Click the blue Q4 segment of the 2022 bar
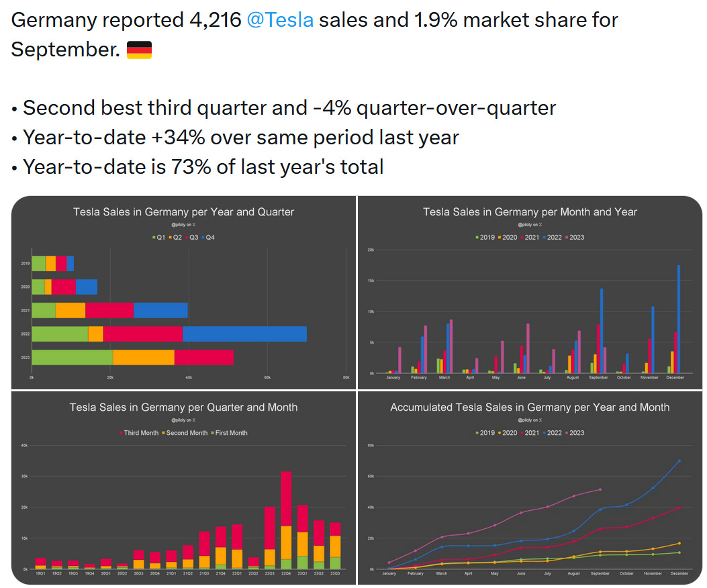Image resolution: width=707 pixels, height=588 pixels. tap(244, 334)
